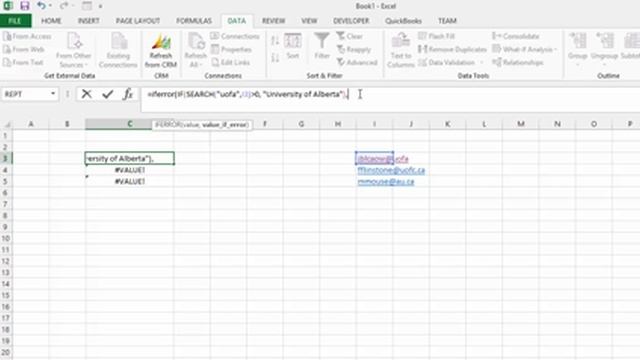Select cell C5 showing #VALUE!

click(130, 182)
